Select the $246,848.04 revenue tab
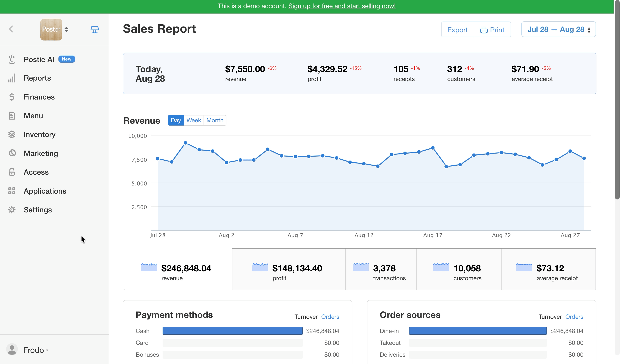621x364 pixels. point(178,269)
